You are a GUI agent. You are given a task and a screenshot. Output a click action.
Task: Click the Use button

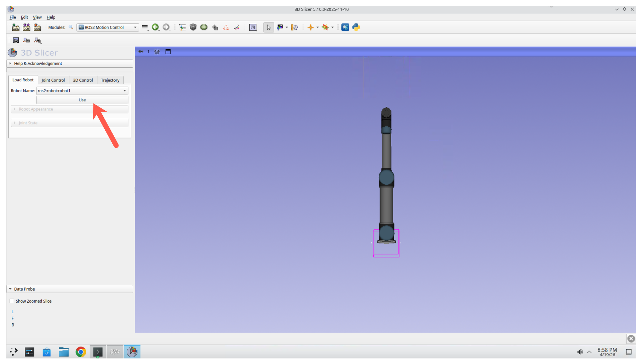click(x=82, y=100)
